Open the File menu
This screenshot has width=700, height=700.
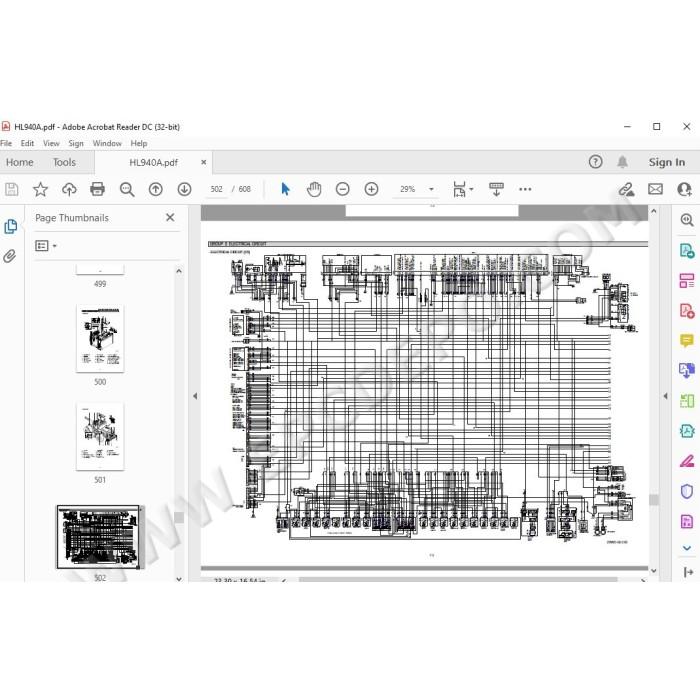tap(6, 143)
